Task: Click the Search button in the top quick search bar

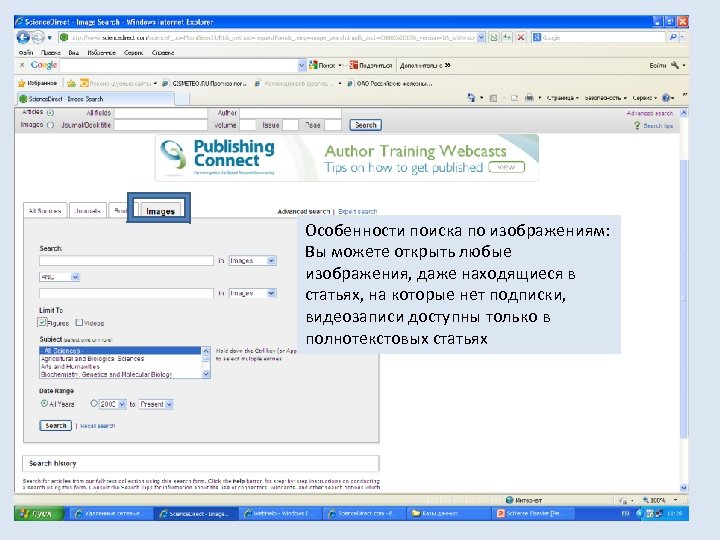Action: 366,125
